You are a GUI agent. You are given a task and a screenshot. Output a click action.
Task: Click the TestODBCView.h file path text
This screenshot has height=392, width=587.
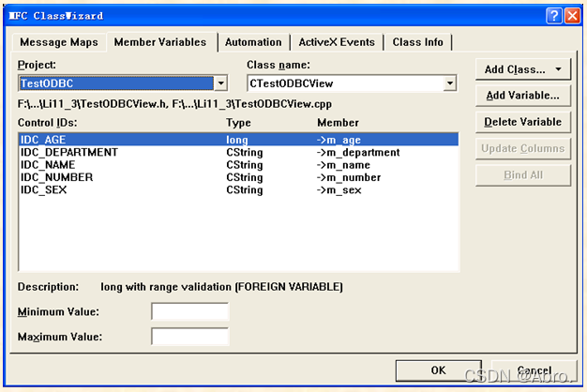point(93,104)
